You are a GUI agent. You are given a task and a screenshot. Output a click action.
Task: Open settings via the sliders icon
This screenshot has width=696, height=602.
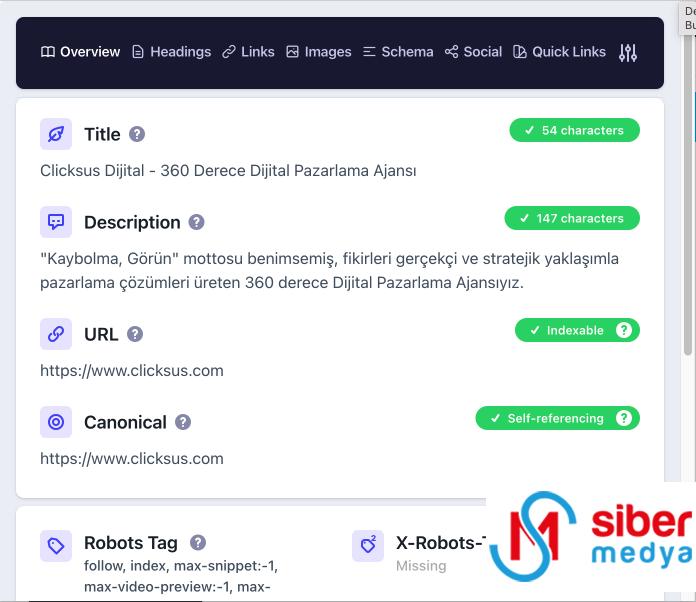click(x=628, y=53)
